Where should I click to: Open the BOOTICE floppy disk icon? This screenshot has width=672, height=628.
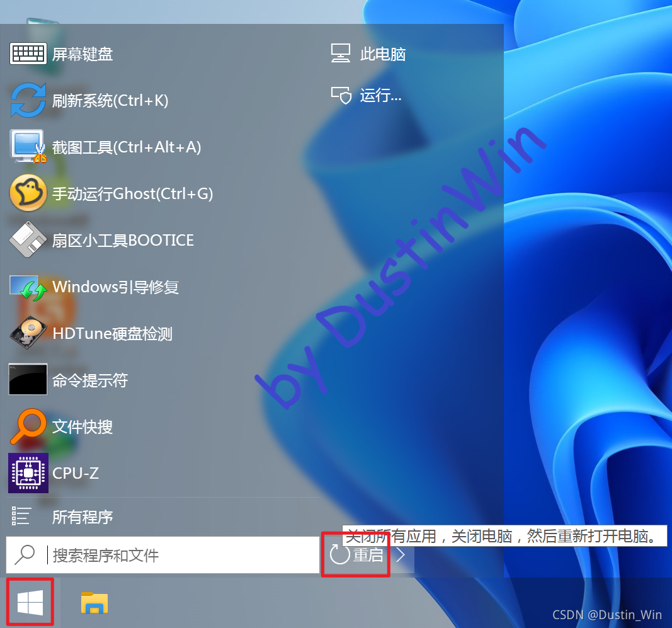28,239
